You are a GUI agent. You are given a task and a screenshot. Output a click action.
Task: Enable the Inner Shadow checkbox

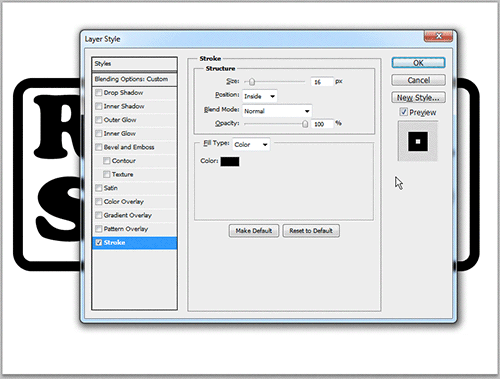tap(99, 106)
